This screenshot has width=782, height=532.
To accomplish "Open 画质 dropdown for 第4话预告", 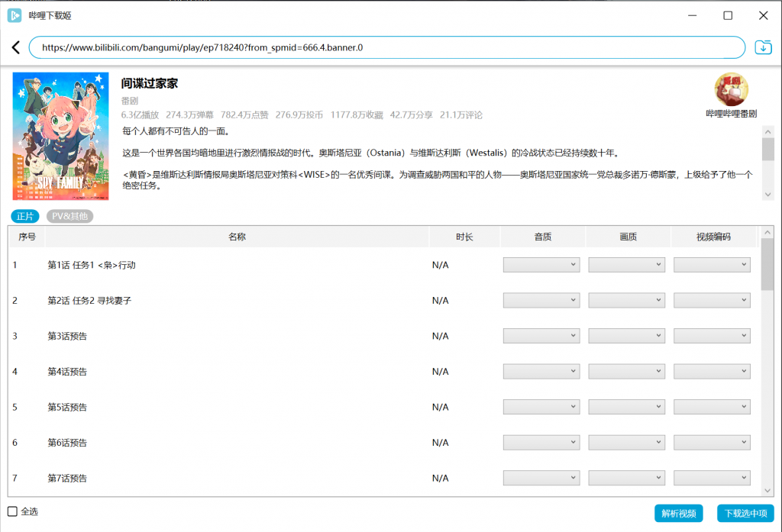I will tap(626, 371).
